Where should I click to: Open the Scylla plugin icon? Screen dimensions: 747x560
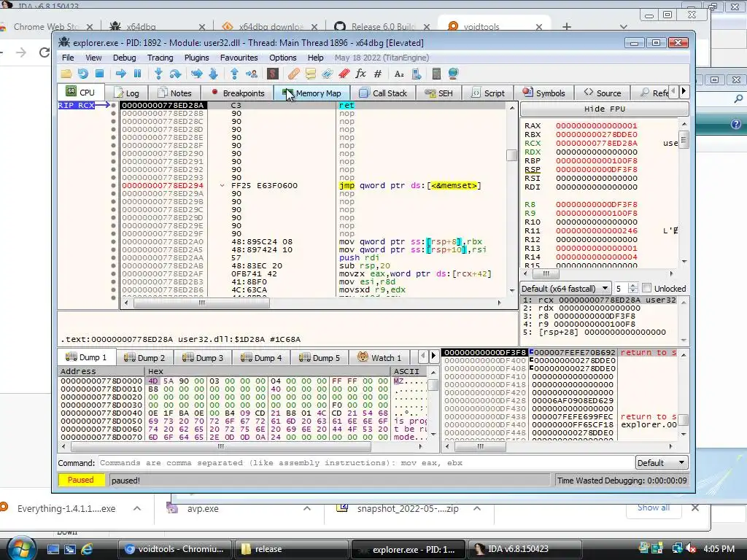[x=273, y=74]
